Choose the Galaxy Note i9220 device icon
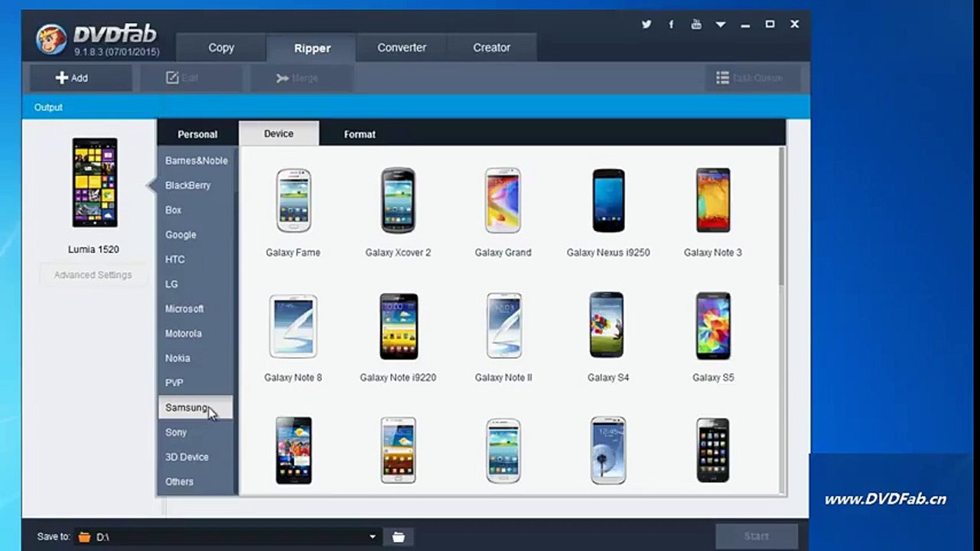The height and width of the screenshot is (551, 980). (399, 326)
